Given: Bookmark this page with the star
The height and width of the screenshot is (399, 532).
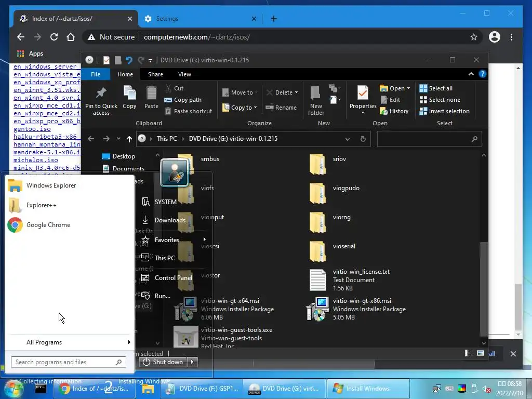Looking at the screenshot, I should tap(474, 37).
